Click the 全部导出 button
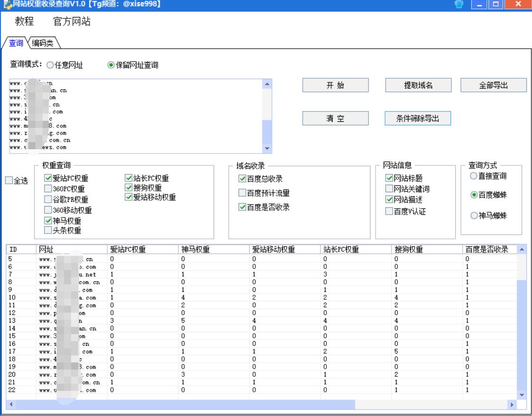The width and height of the screenshot is (532, 416). 493,85
